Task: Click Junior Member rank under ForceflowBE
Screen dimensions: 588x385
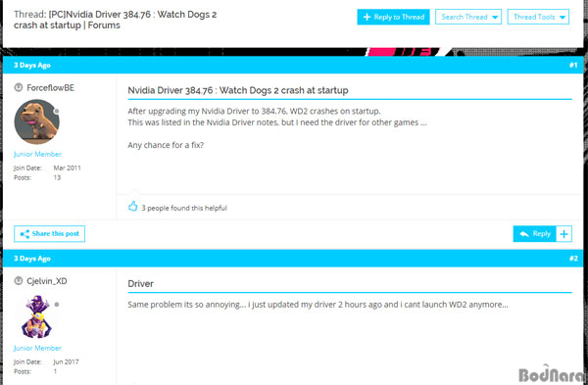Action: click(x=37, y=154)
